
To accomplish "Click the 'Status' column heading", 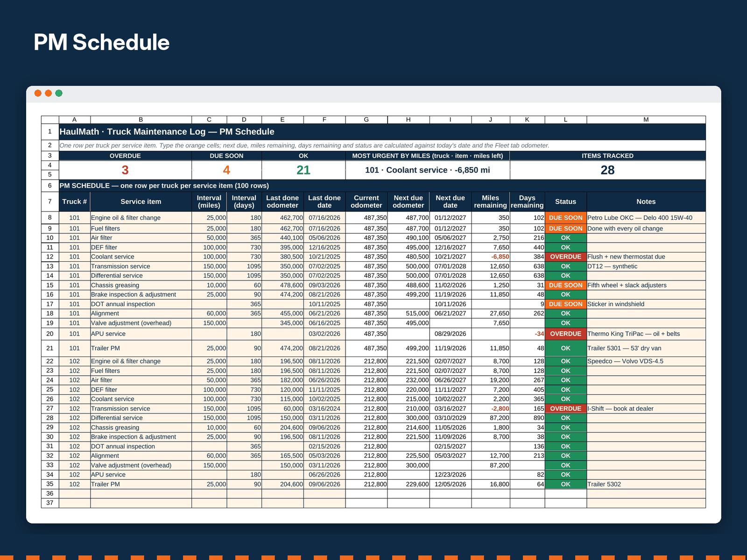I will pos(566,202).
